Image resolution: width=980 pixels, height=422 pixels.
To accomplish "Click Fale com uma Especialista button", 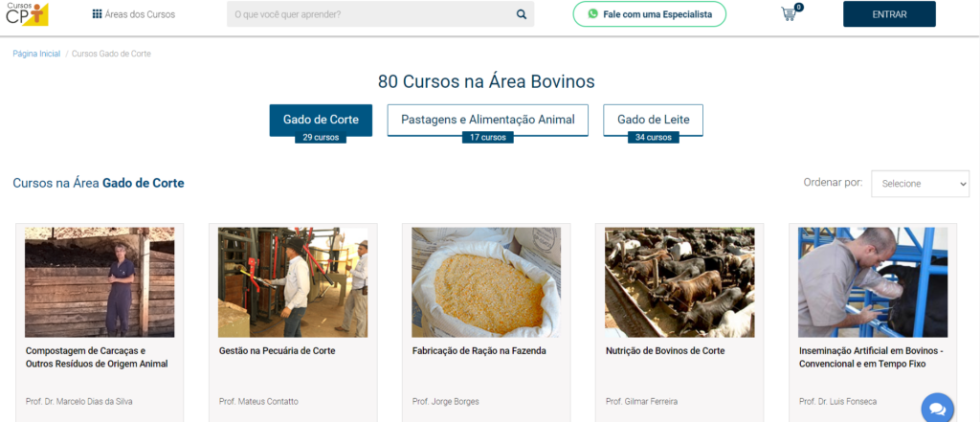I will (x=650, y=13).
